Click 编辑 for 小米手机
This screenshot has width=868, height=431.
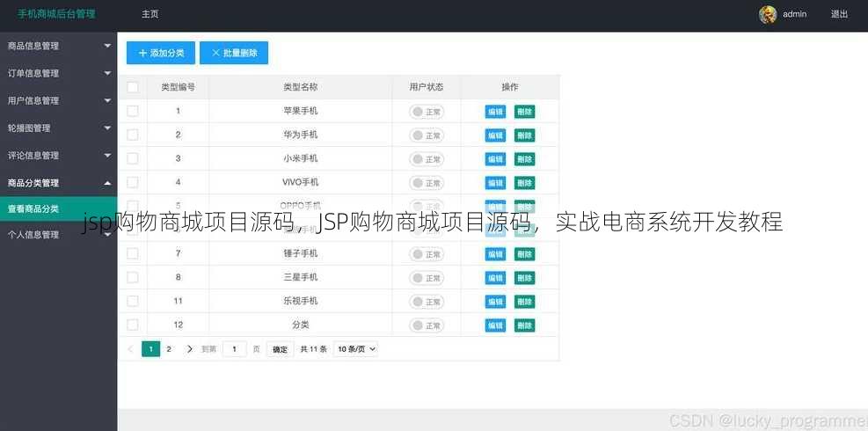click(495, 159)
